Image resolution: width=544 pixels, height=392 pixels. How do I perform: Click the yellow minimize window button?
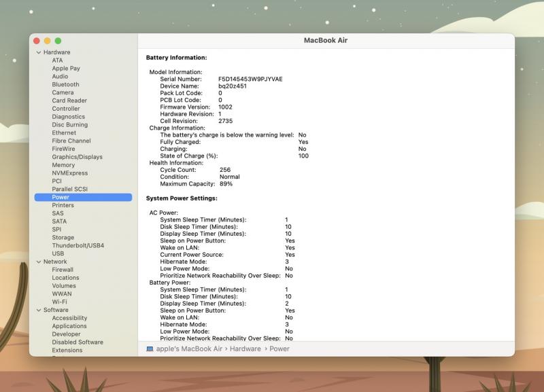pyautogui.click(x=47, y=41)
